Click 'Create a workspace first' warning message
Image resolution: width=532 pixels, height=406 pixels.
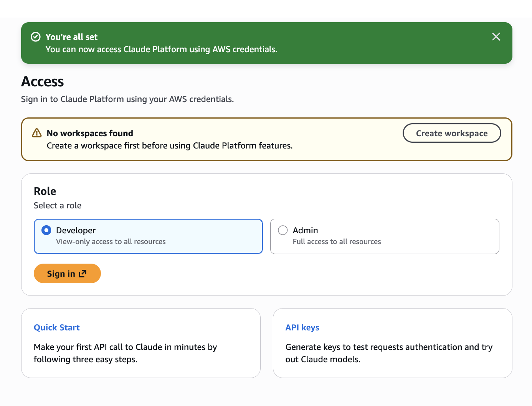click(170, 145)
